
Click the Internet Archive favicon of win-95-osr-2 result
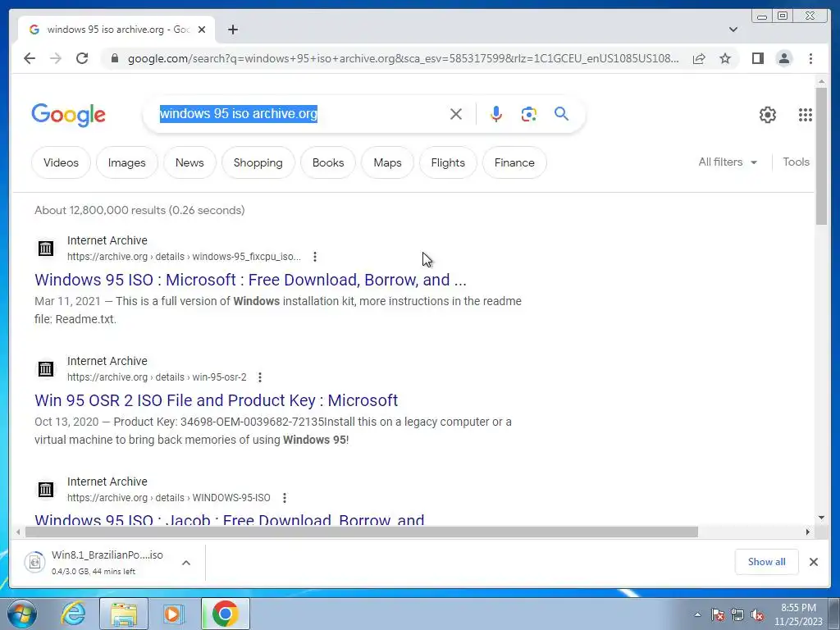tap(46, 368)
